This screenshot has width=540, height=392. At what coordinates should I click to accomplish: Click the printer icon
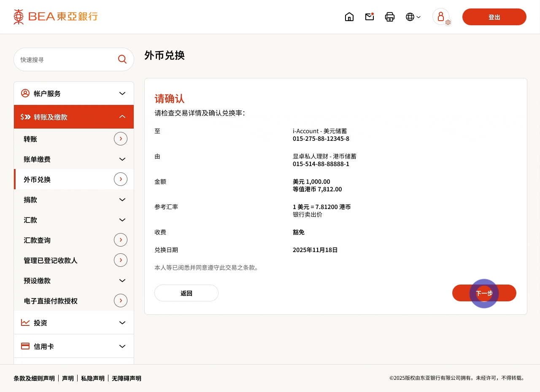pyautogui.click(x=390, y=17)
